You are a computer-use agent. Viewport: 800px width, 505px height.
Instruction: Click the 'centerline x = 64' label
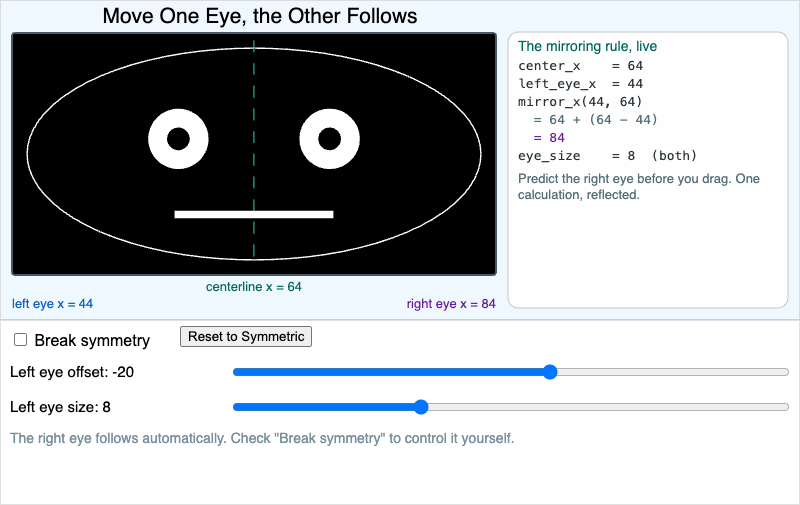[x=254, y=287]
